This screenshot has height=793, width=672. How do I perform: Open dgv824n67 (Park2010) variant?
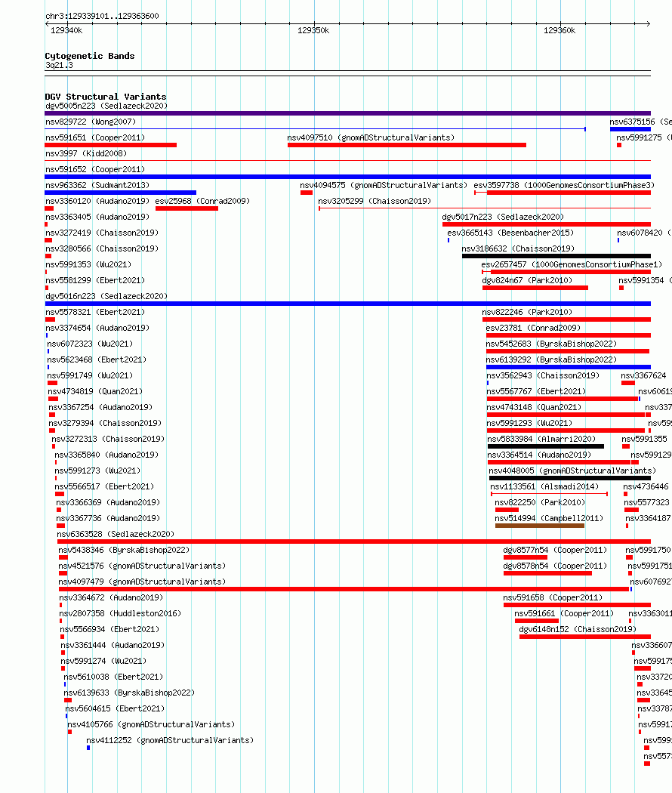pos(527,280)
